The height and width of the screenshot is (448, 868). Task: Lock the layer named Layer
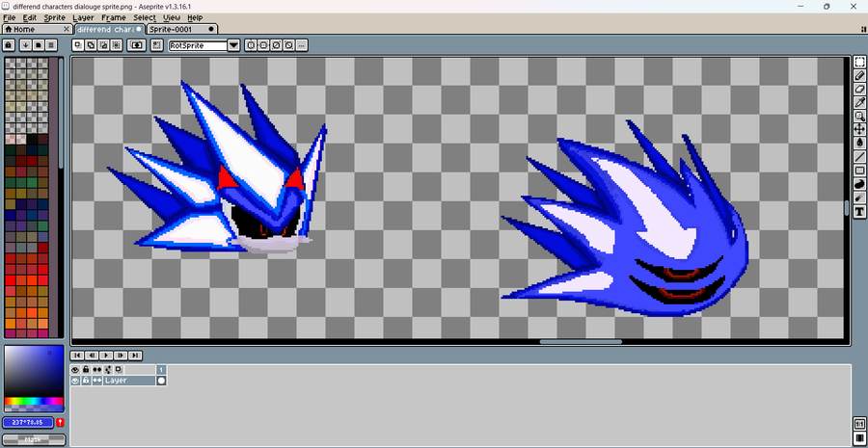click(x=87, y=381)
